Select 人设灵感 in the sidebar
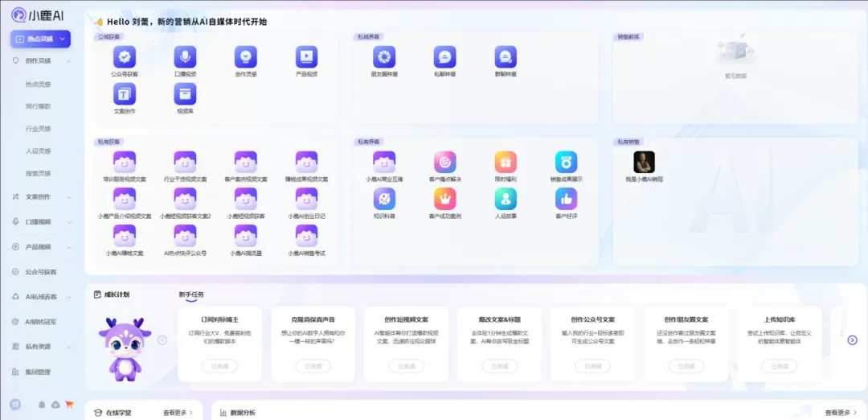The width and height of the screenshot is (868, 420). [39, 150]
